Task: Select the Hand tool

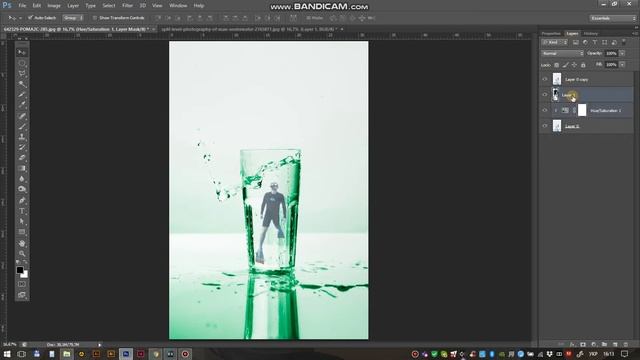Action: point(22,243)
